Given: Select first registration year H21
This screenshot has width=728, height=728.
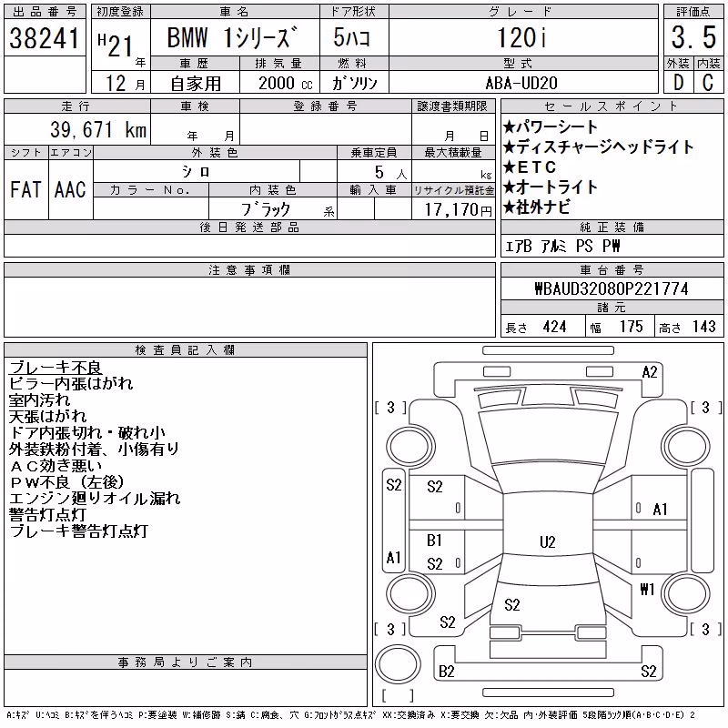Looking at the screenshot, I should (116, 45).
